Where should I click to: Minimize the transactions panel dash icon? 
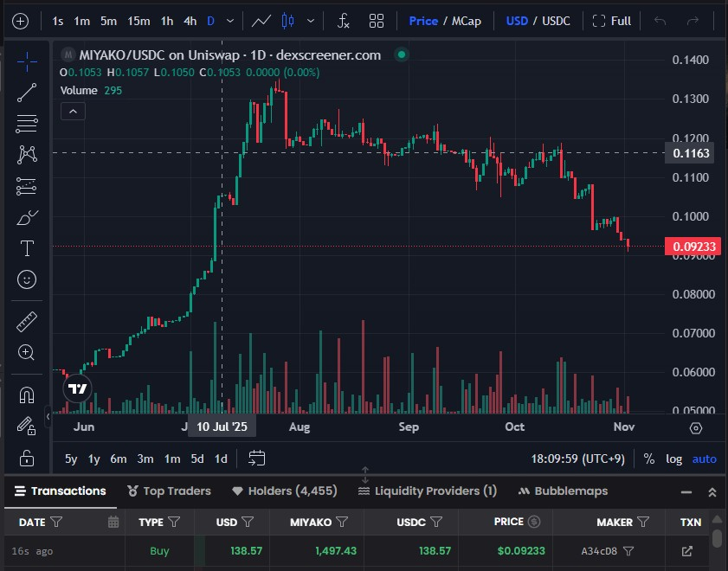(686, 492)
